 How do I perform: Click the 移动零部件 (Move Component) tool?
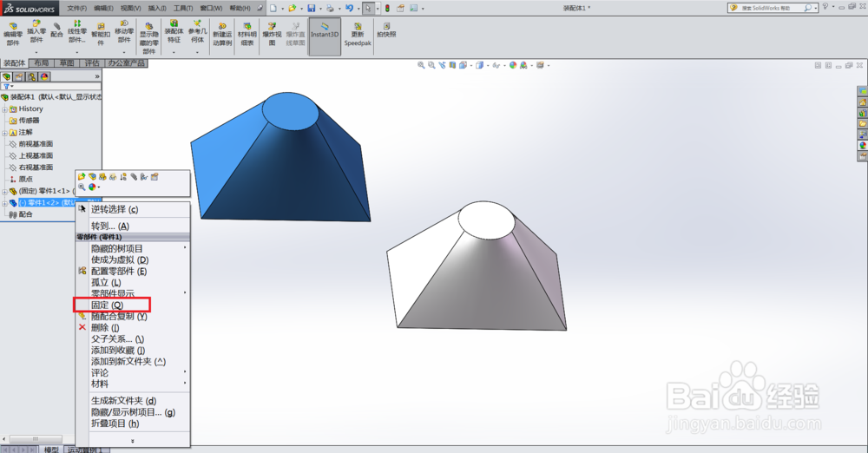pos(124,32)
